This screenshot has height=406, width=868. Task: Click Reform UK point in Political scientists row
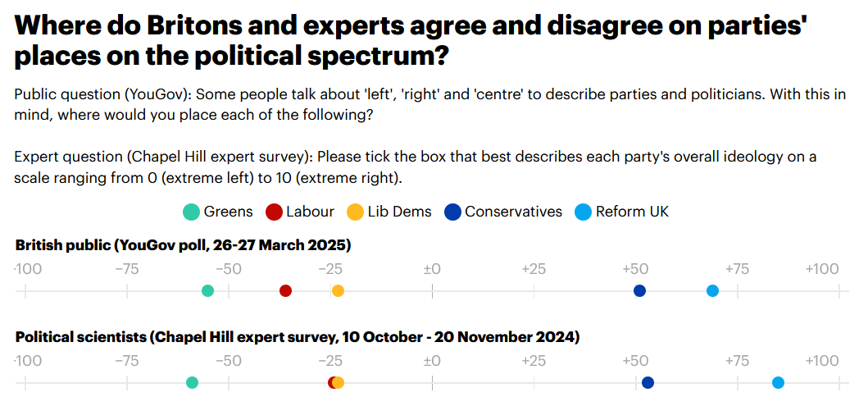[778, 382]
